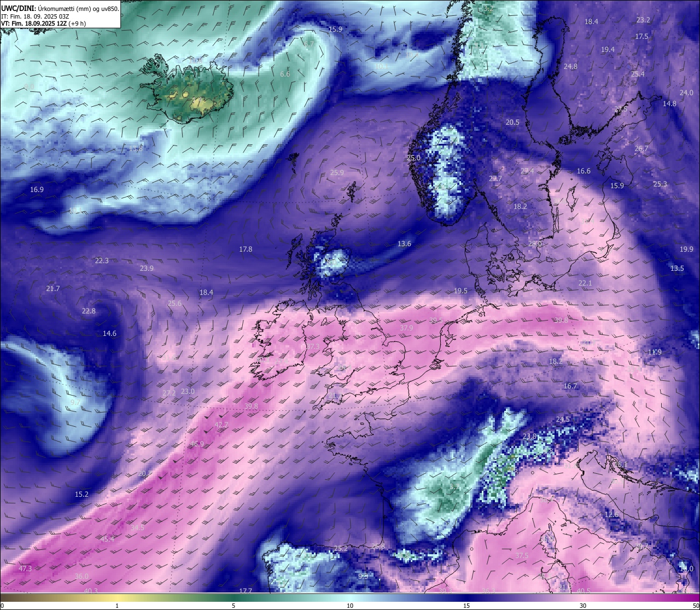
Task: Click the map value "20.5"
Action: point(512,123)
